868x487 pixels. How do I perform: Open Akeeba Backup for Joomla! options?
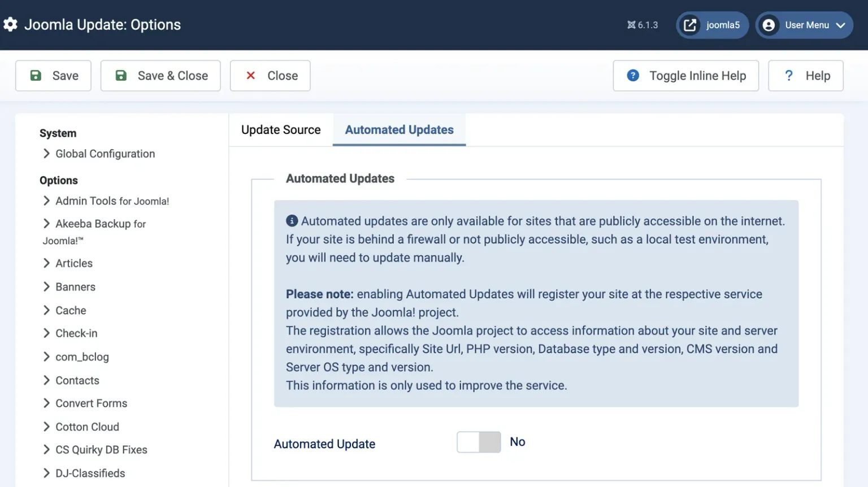click(x=94, y=232)
